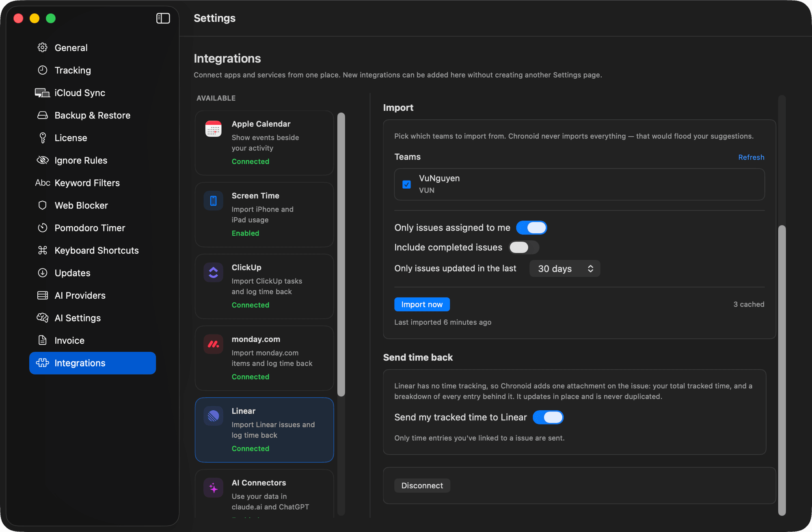Image resolution: width=812 pixels, height=532 pixels.
Task: Click the General gear icon
Action: [43, 47]
